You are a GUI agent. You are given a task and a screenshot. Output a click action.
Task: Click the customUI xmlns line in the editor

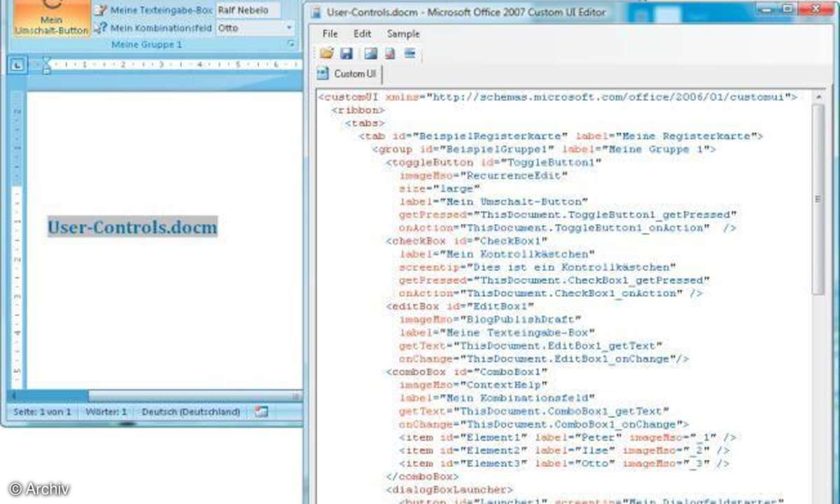(x=558, y=97)
